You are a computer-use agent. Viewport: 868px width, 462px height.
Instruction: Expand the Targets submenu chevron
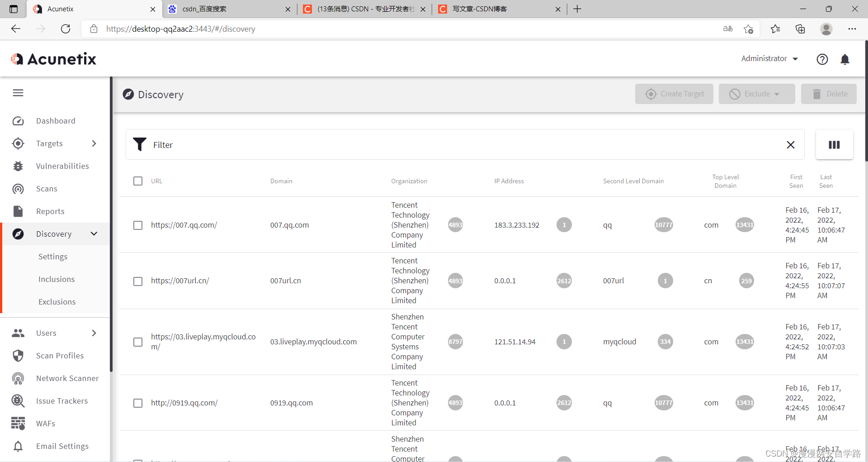(94, 143)
